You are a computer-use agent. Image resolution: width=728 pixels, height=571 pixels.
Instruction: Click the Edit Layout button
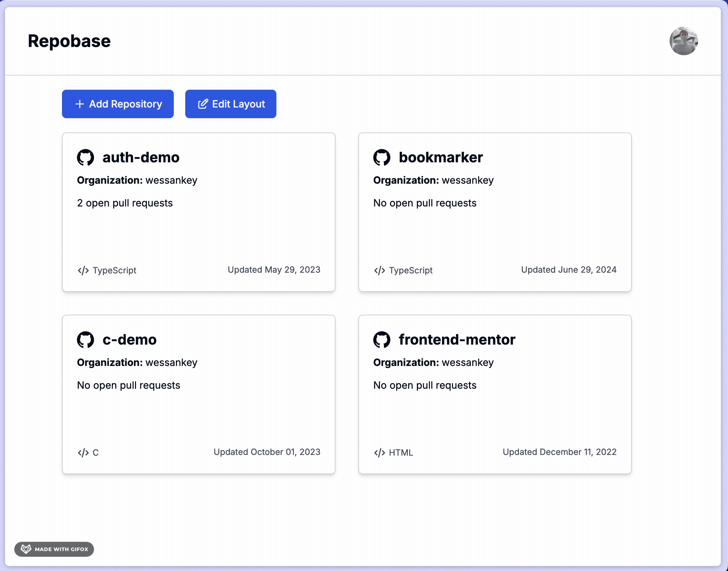[231, 104]
